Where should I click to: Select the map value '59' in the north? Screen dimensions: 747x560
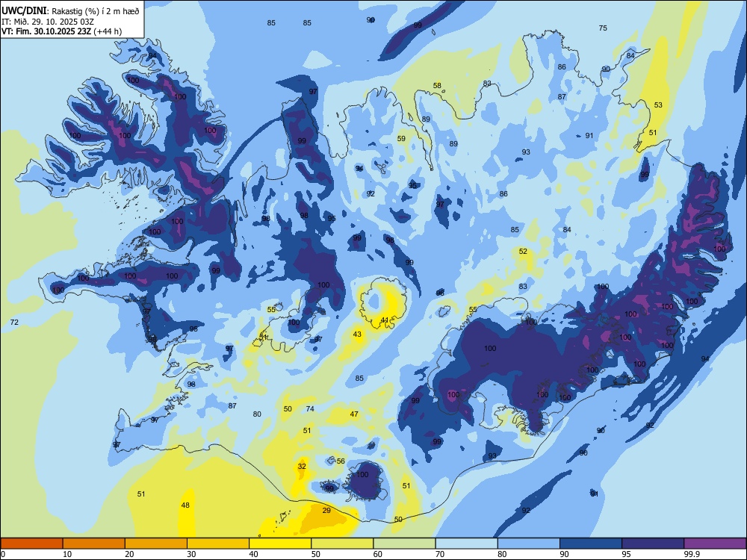(401, 139)
